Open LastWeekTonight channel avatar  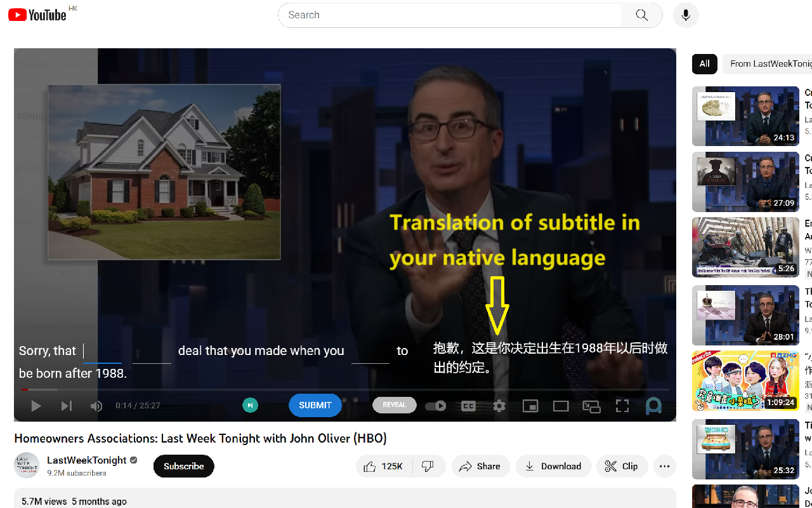(27, 465)
